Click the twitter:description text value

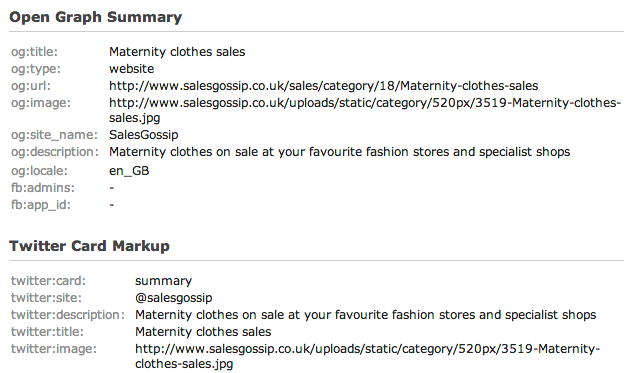pyautogui.click(x=365, y=315)
